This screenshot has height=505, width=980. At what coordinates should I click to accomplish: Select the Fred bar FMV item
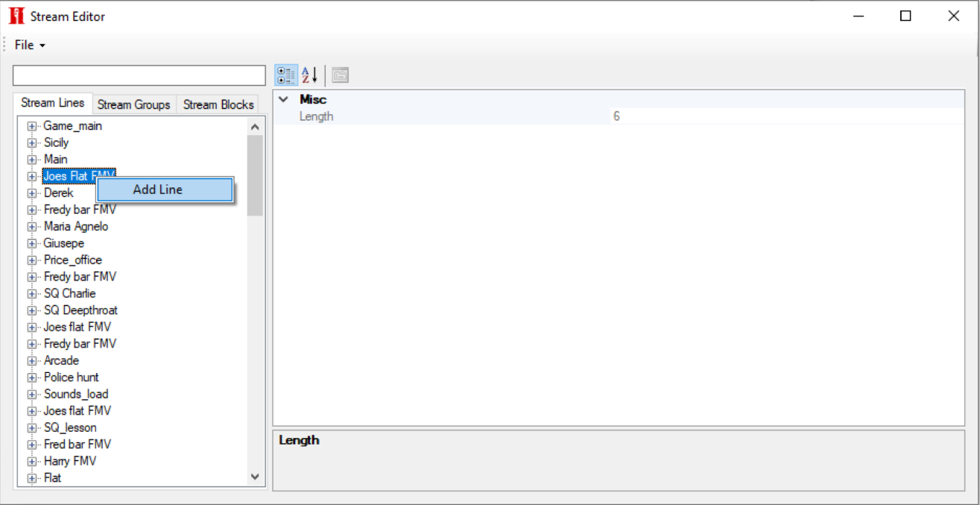pyautogui.click(x=77, y=445)
